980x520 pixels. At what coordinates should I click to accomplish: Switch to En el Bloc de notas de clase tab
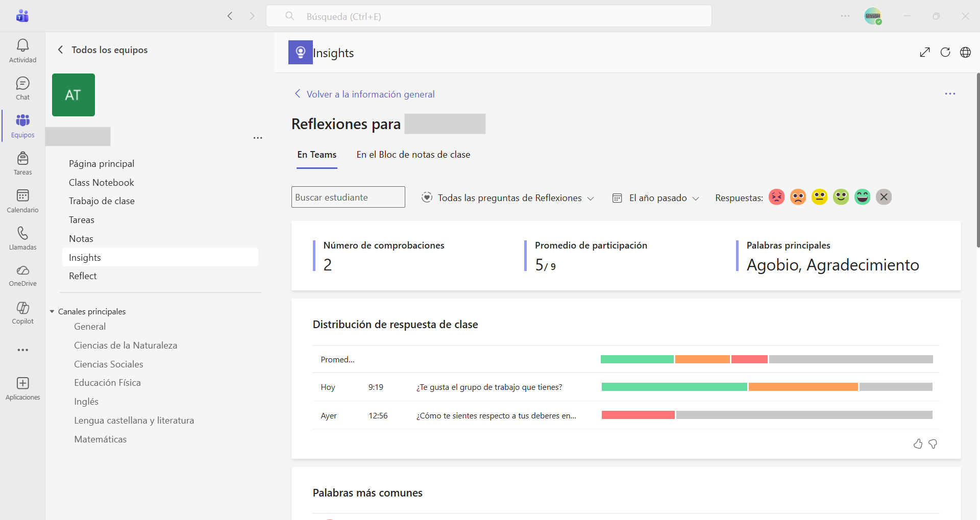tap(413, 155)
